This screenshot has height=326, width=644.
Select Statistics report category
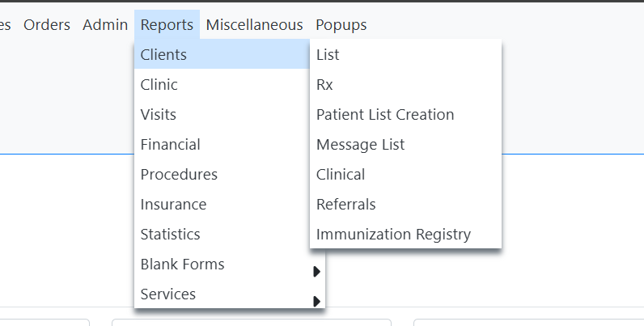coord(170,235)
